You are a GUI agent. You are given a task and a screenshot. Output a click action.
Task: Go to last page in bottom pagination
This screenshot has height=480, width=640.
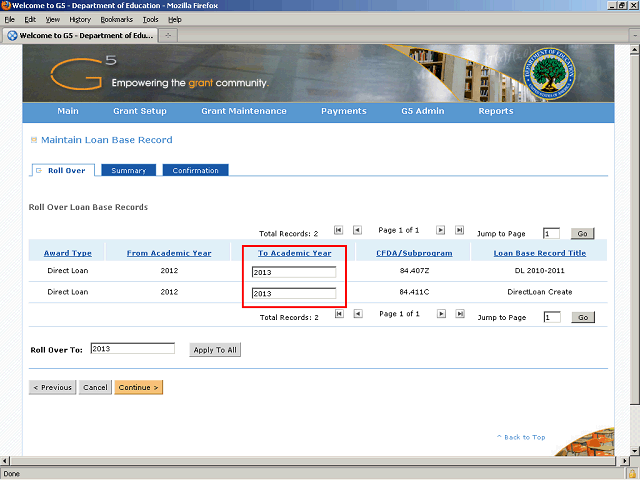pyautogui.click(x=460, y=314)
